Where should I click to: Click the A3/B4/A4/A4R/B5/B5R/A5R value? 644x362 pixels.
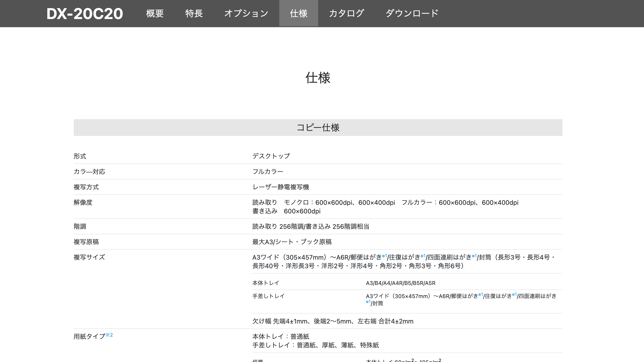(401, 283)
